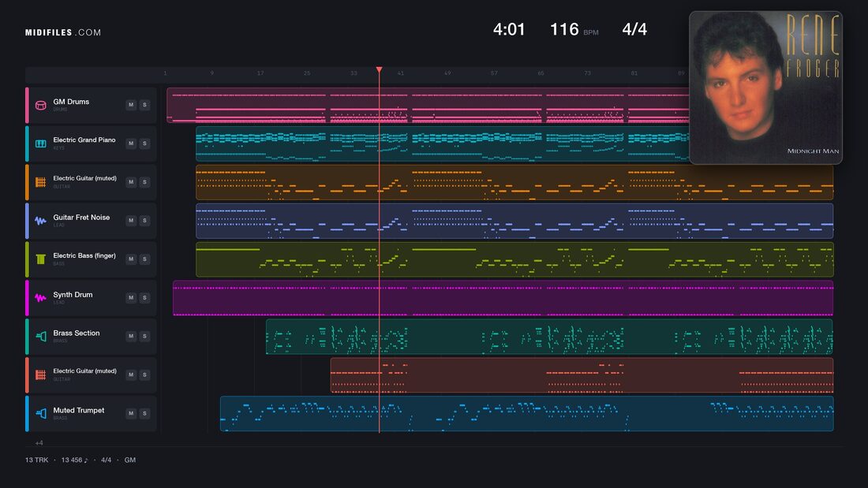Select the Synth Drum track name
The image size is (868, 488).
tap(73, 295)
